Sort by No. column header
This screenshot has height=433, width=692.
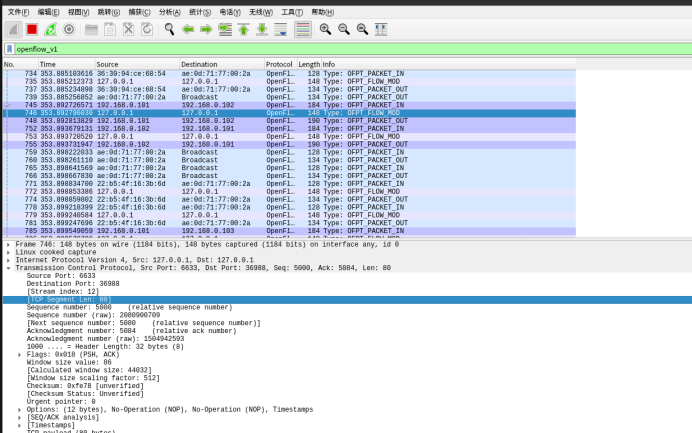tap(20, 64)
